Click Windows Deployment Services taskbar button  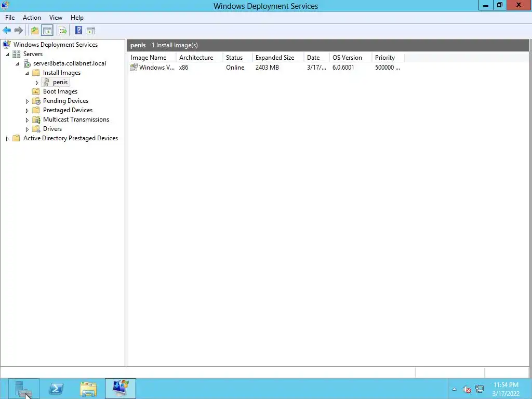(121, 389)
